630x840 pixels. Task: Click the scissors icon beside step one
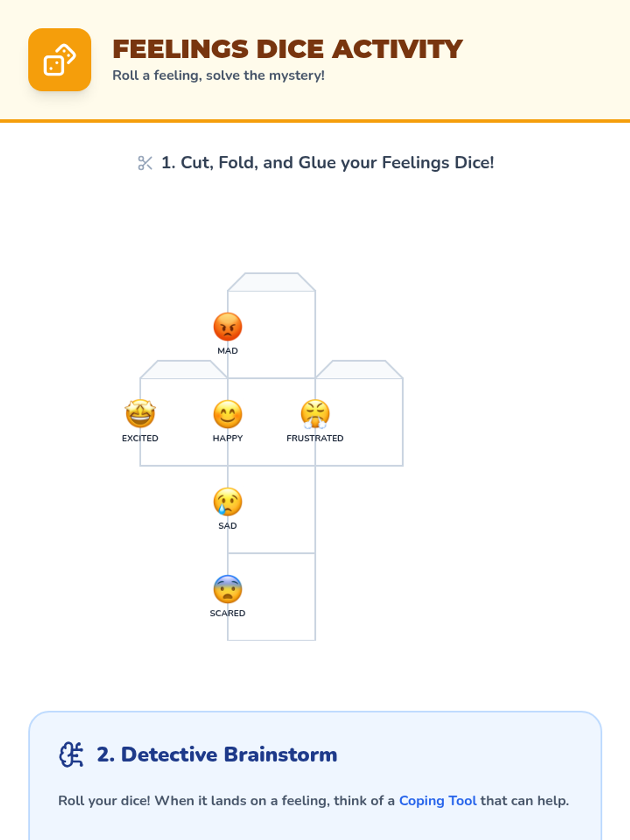point(145,163)
